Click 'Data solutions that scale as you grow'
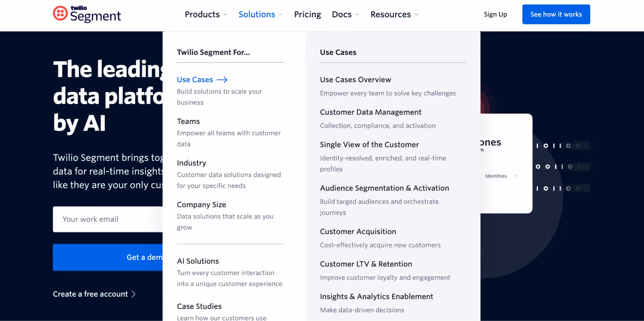Screen dimensions: 644x321 pos(225,222)
